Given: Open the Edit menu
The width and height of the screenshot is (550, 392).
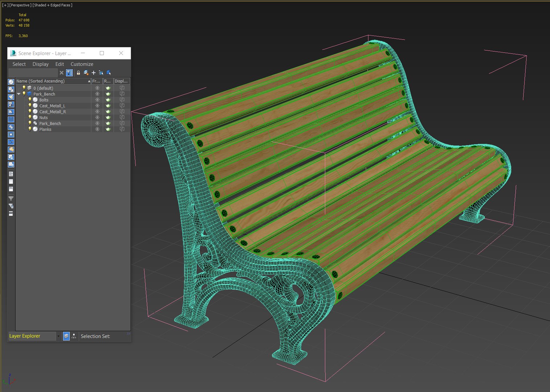Looking at the screenshot, I should click(x=60, y=64).
